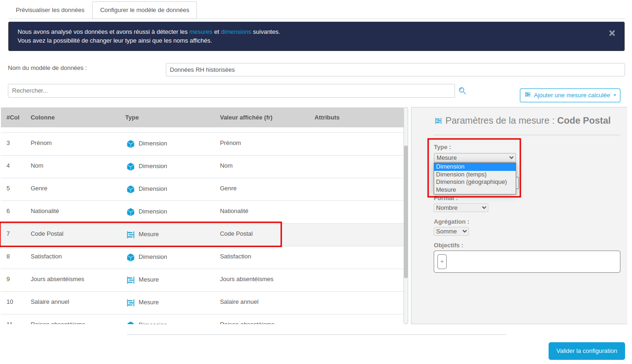Click the Dimension cube icon for Prénom
This screenshot has width=632, height=364.
point(131,144)
